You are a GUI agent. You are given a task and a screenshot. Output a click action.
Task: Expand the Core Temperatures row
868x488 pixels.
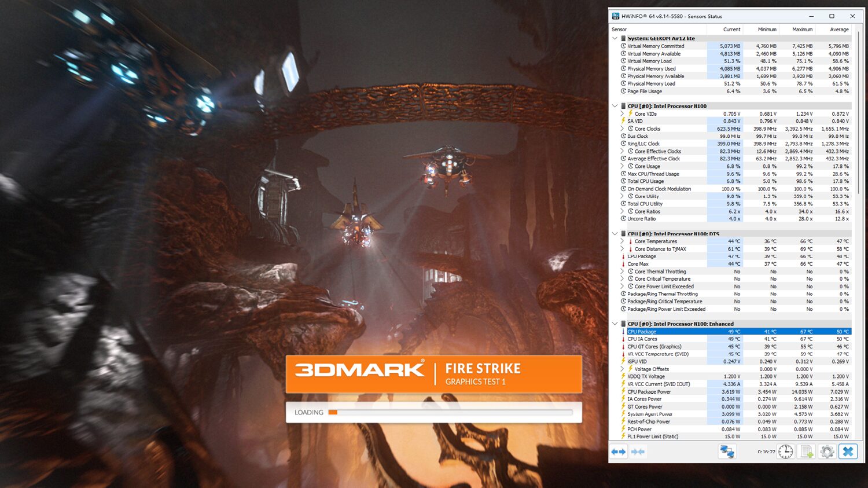tap(623, 241)
